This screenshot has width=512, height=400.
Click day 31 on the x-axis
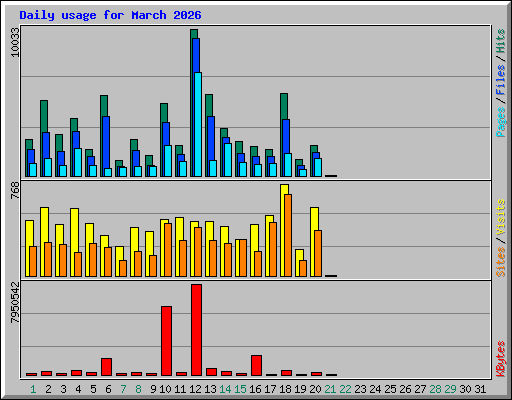(480, 389)
